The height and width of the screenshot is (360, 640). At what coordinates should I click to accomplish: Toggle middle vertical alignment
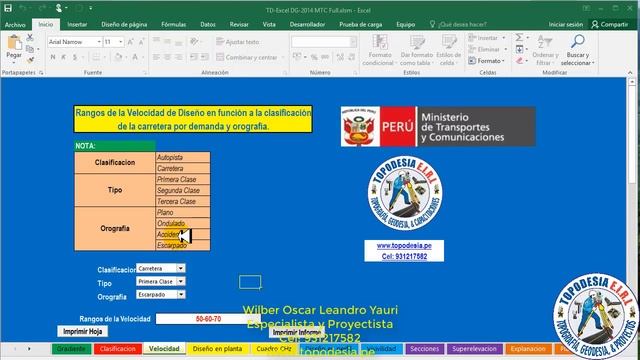(x=168, y=42)
